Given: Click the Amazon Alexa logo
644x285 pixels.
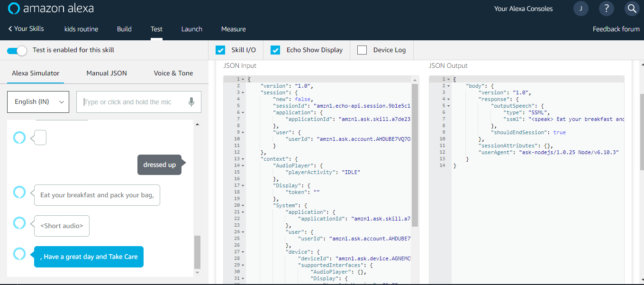Looking at the screenshot, I should click(x=51, y=9).
